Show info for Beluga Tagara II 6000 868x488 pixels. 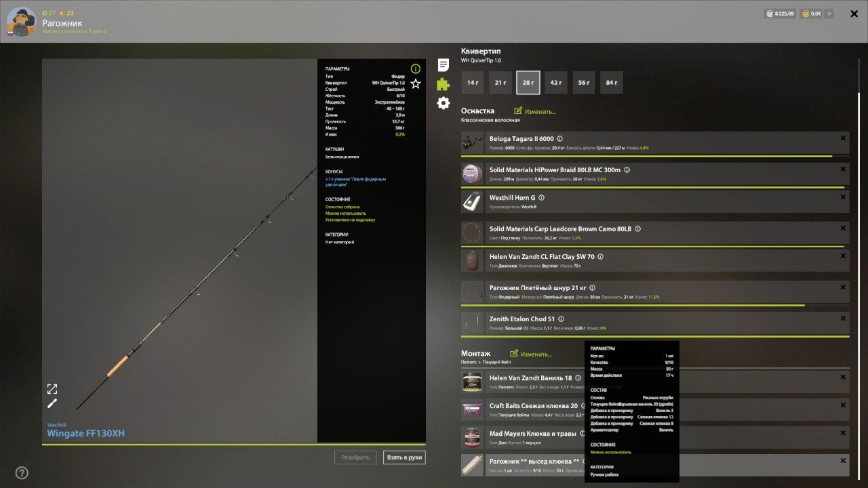pyautogui.click(x=559, y=139)
